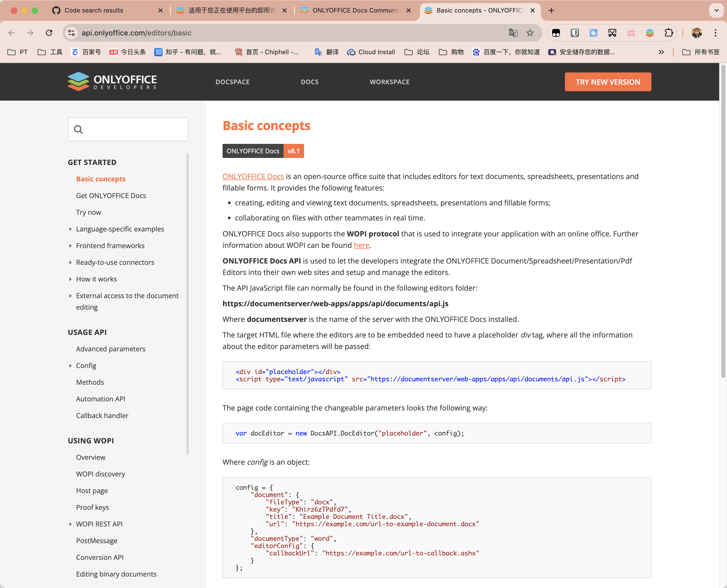Switch to the 适用于您正在使用平台 tab

(232, 10)
